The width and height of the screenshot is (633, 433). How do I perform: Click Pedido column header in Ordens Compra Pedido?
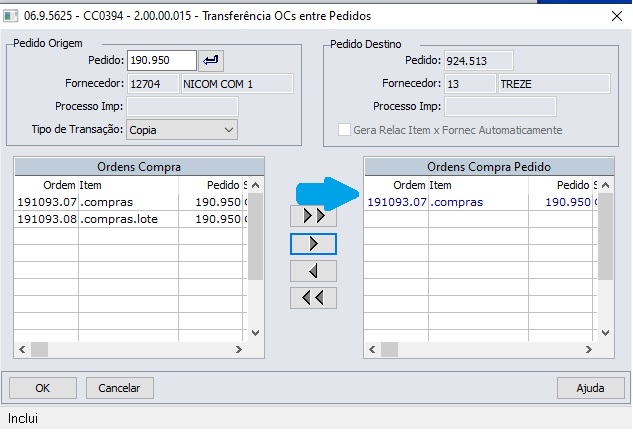point(560,185)
